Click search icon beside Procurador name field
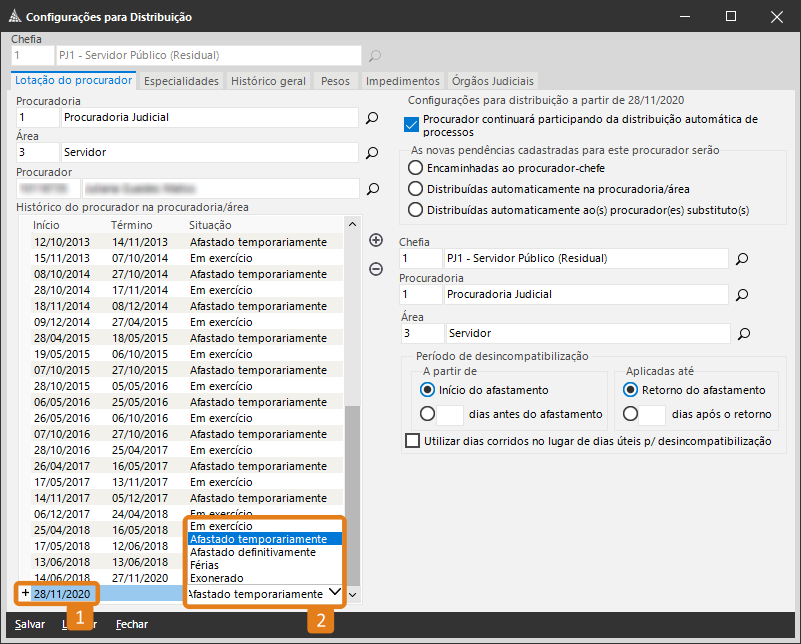Viewport: 801px width, 644px height. click(372, 188)
